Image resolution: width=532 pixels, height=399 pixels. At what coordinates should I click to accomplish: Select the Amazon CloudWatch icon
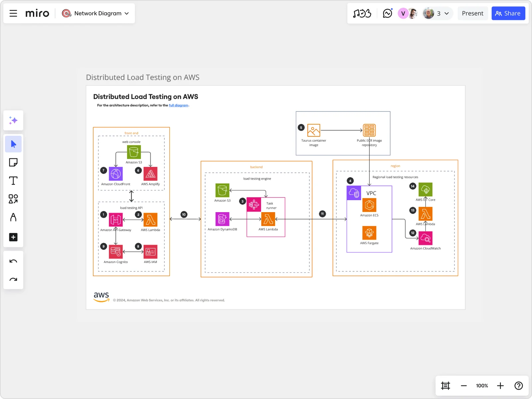pyautogui.click(x=426, y=238)
